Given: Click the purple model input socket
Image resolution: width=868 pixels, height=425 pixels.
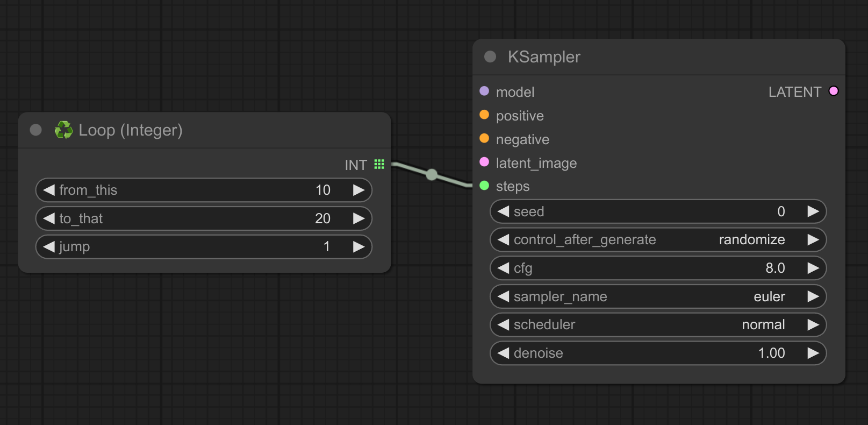Looking at the screenshot, I should coord(484,91).
